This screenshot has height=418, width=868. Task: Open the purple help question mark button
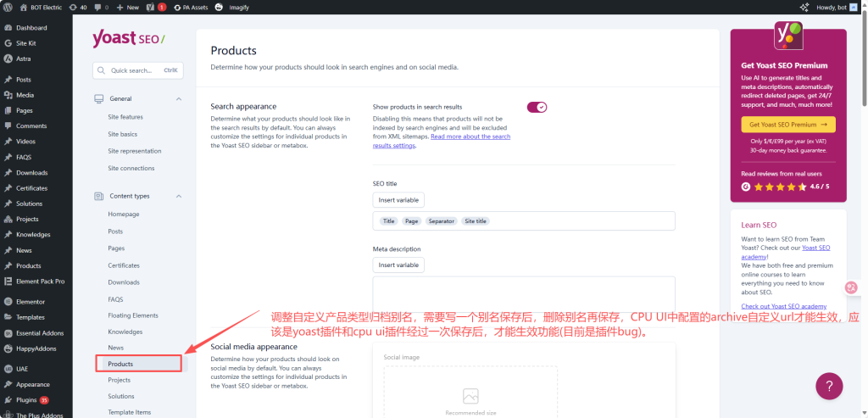coord(829,385)
